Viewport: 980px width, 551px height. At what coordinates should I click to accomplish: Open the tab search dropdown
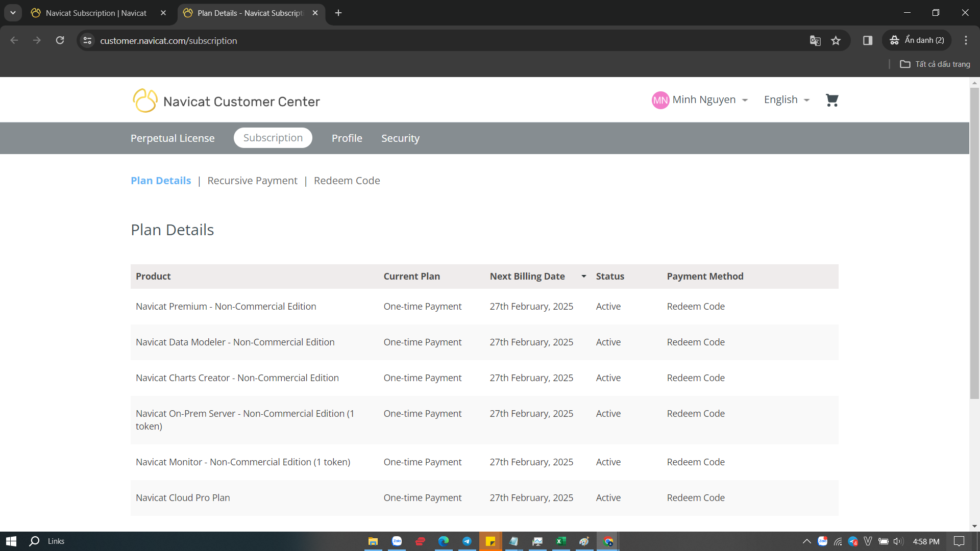pos(13,13)
